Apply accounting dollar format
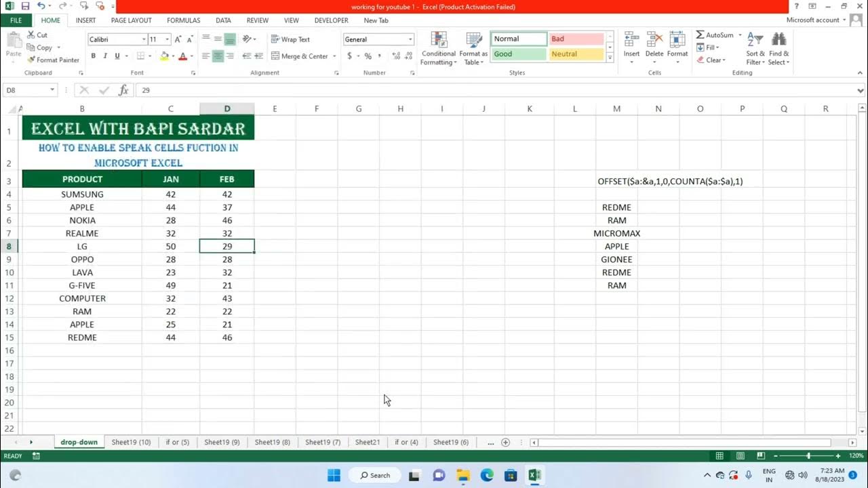Image resolution: width=868 pixels, height=488 pixels. tap(349, 56)
